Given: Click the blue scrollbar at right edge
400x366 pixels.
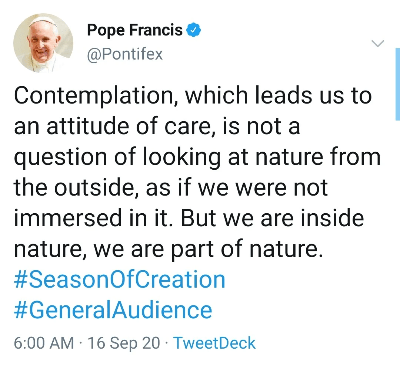Looking at the screenshot, I should [x=398, y=84].
